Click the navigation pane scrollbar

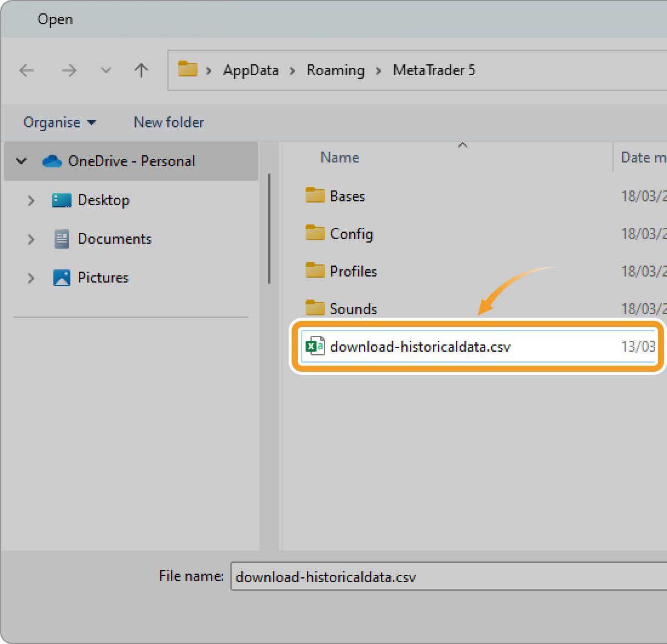point(269,229)
